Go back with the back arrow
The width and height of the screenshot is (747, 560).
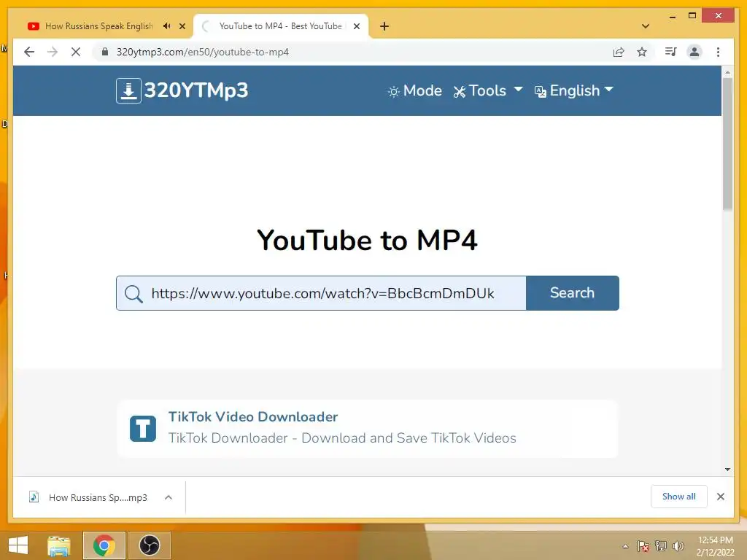click(29, 52)
